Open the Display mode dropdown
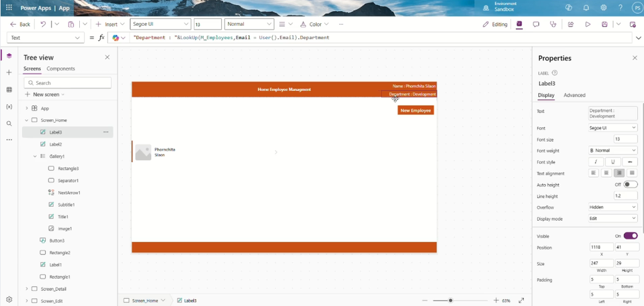This screenshot has width=644, height=306. point(613,219)
